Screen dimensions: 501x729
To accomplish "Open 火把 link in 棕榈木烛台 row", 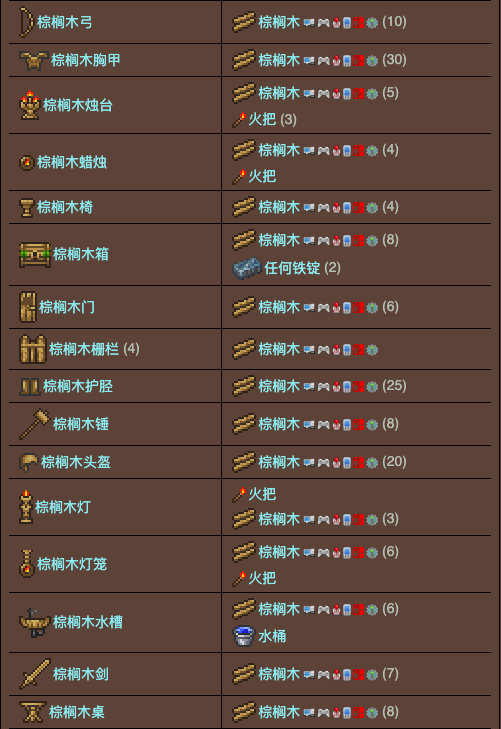I will click(262, 119).
